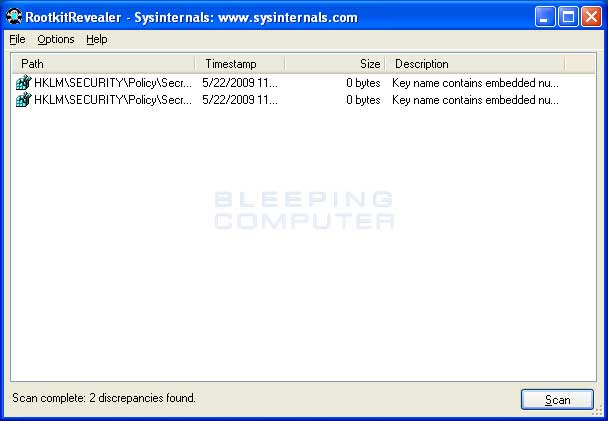Select first HKLM\SECURITY\Policy path entry
The height and width of the screenshot is (421, 608).
point(112,83)
